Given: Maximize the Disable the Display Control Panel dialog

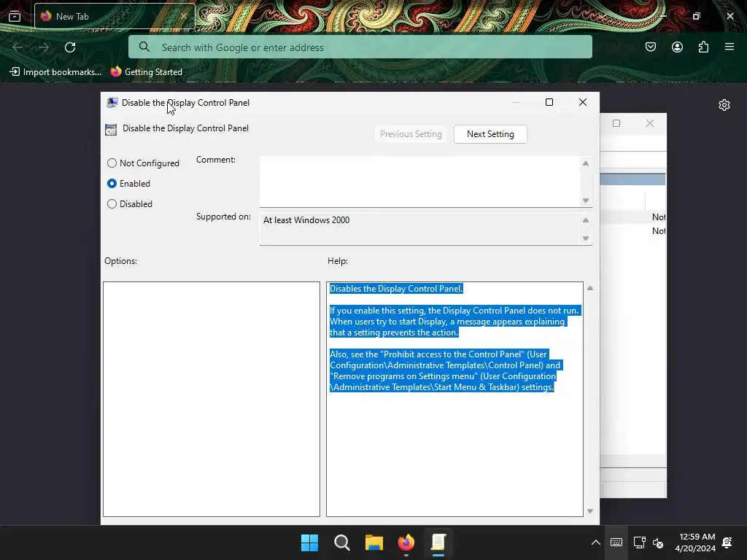Looking at the screenshot, I should [x=549, y=102].
